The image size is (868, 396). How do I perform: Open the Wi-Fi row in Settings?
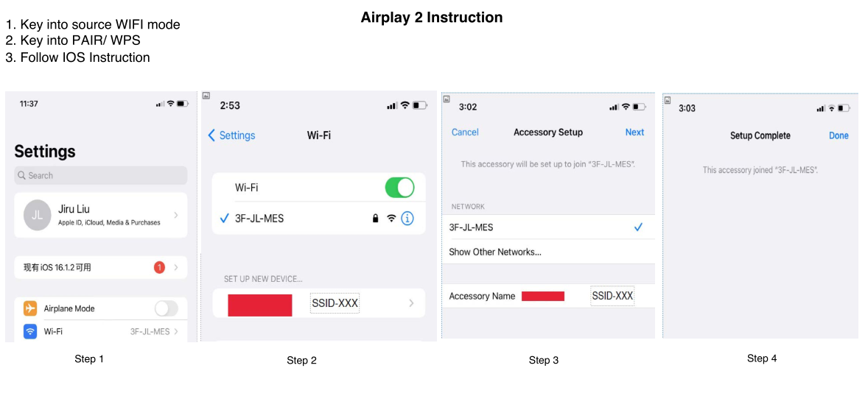point(101,331)
